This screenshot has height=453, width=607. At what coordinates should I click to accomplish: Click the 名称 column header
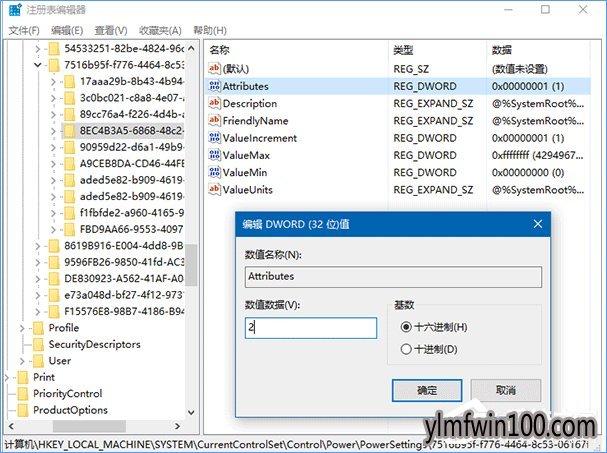(295, 50)
